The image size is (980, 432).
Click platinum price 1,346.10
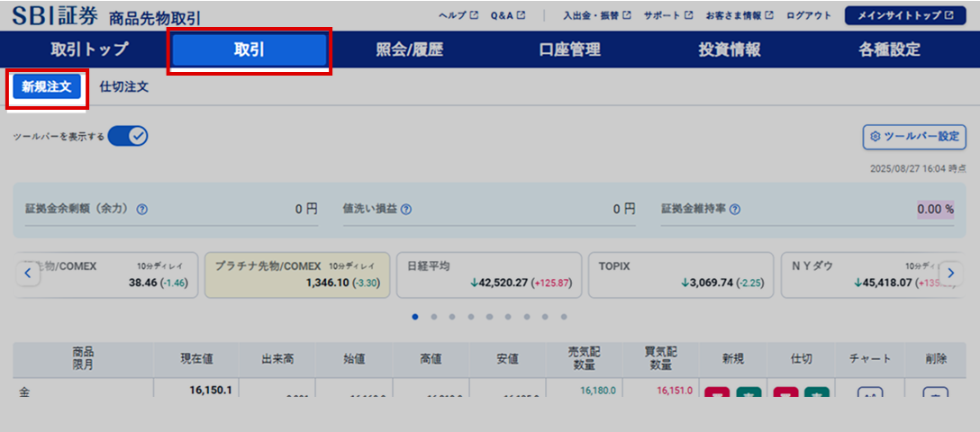pos(328,283)
